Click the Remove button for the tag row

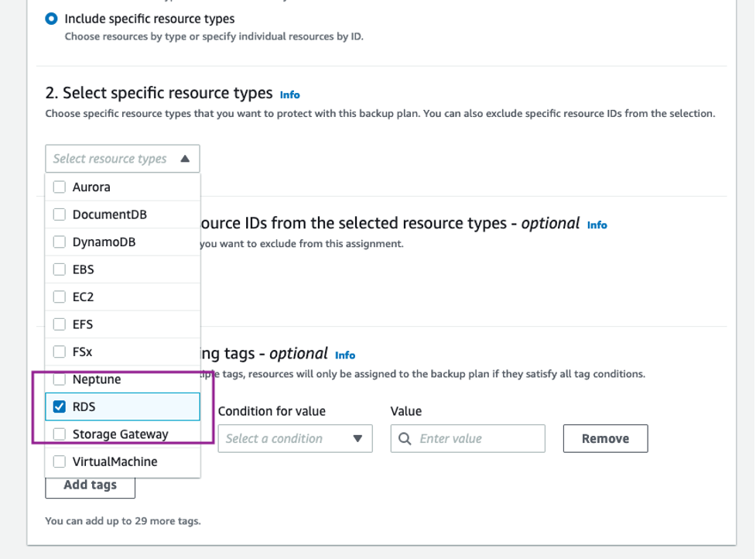(x=605, y=438)
